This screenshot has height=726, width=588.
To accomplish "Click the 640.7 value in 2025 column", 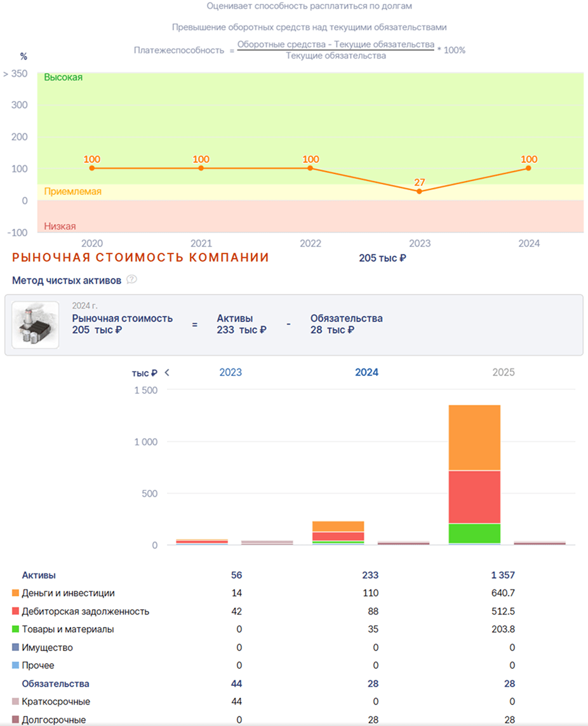I will click(504, 593).
